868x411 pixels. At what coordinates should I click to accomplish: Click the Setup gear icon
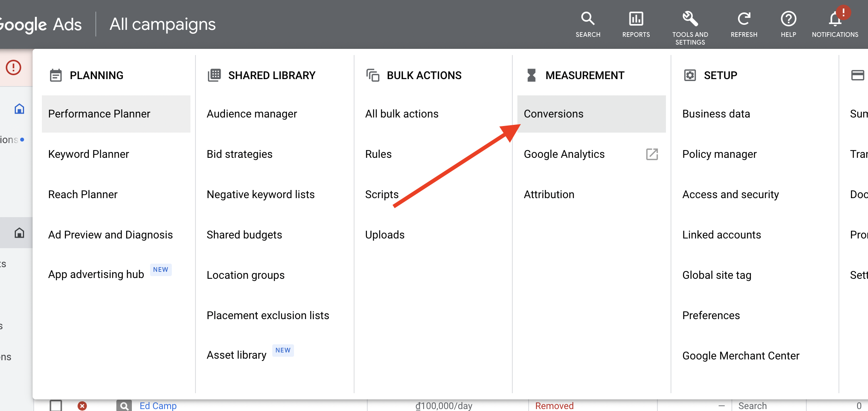[690, 75]
